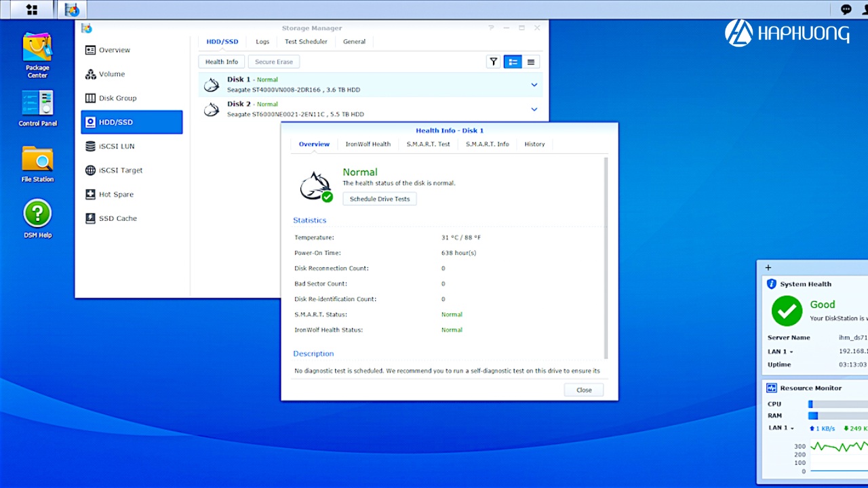Viewport: 868px width, 488px height.
Task: Click Schedule Drive Tests button
Action: click(380, 199)
